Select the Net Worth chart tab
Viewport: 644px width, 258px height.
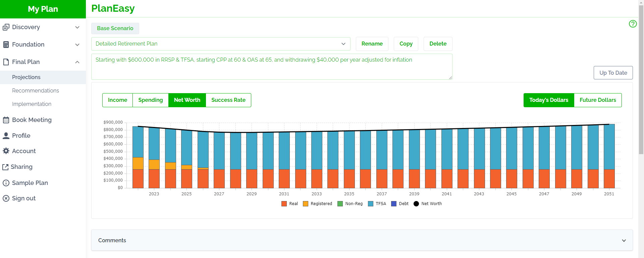[x=187, y=100]
